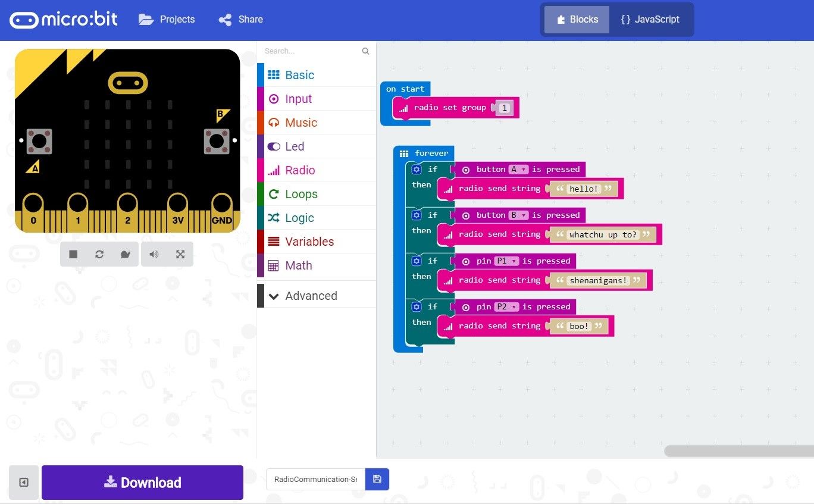The width and height of the screenshot is (814, 504).
Task: Switch to the JavaScript editor tab
Action: pyautogui.click(x=651, y=19)
